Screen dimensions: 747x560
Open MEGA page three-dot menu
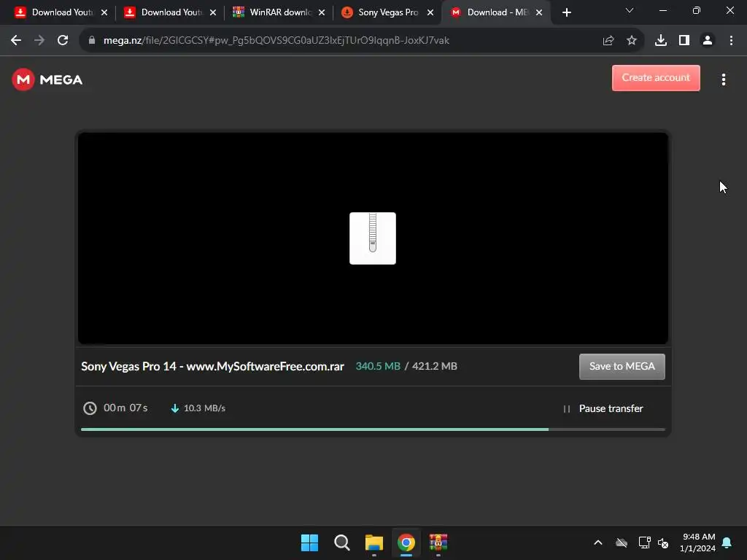[723, 79]
